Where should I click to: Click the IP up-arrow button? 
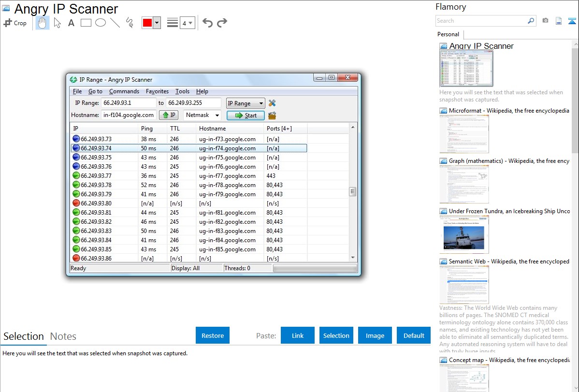169,115
